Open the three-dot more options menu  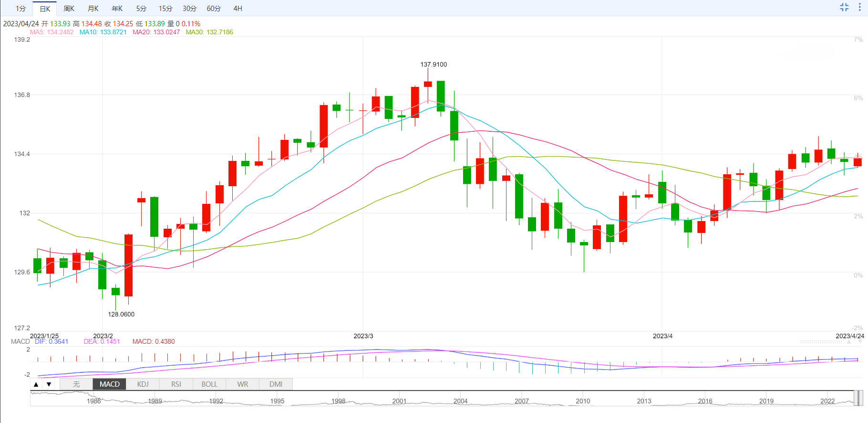click(860, 7)
